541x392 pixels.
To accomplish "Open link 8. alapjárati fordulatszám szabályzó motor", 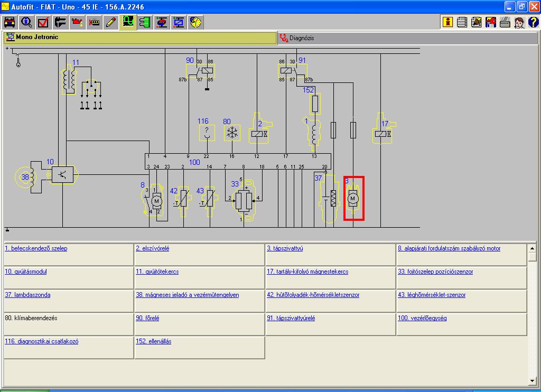I will point(449,248).
